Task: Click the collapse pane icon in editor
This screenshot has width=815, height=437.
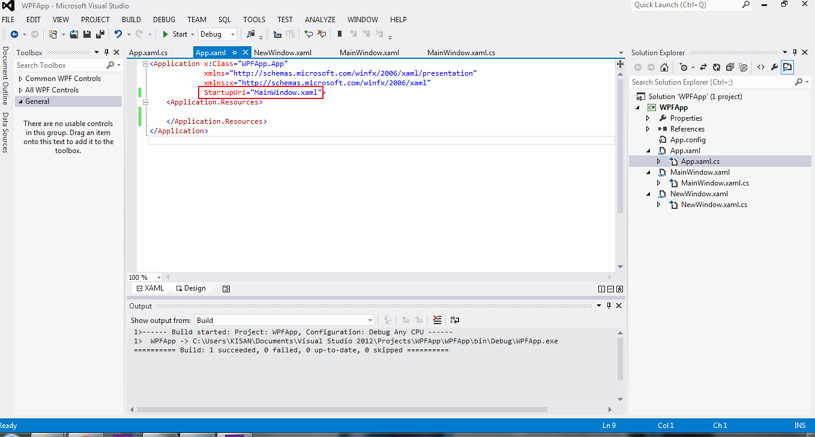Action: (x=620, y=289)
